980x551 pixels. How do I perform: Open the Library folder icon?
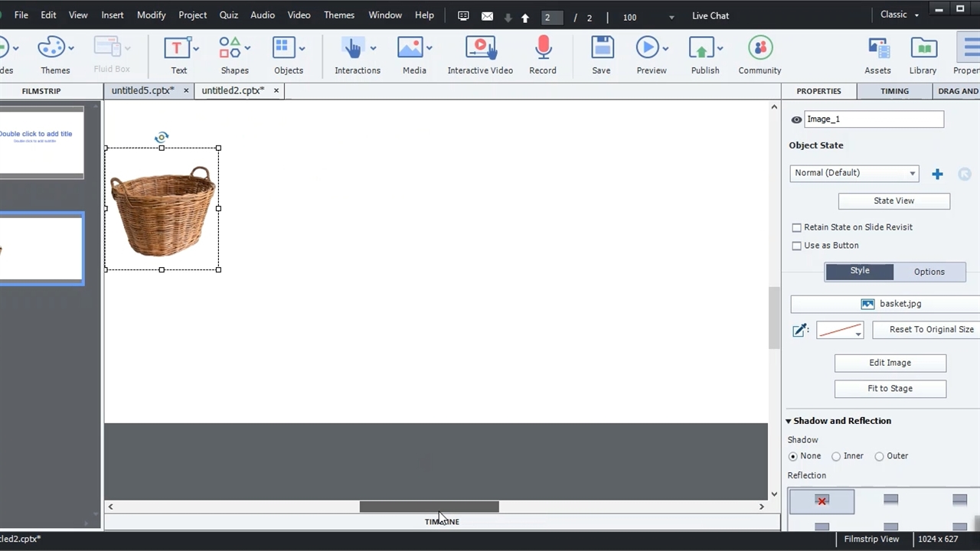pyautogui.click(x=923, y=48)
